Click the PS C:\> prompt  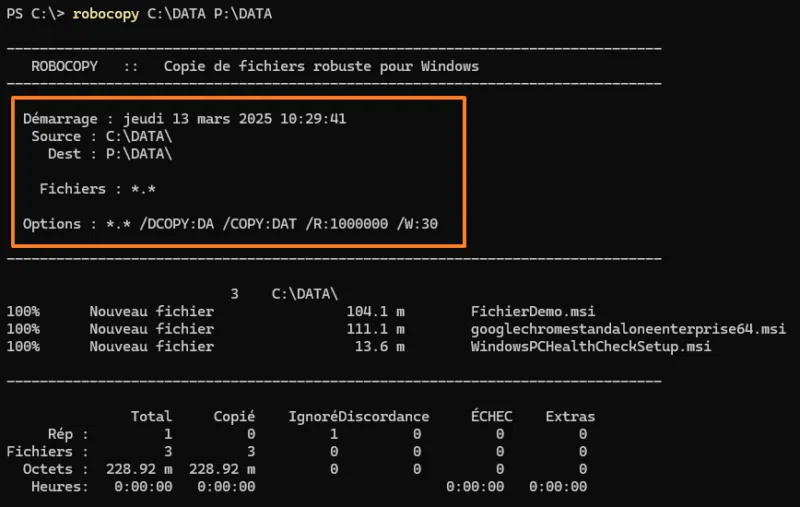35,14
